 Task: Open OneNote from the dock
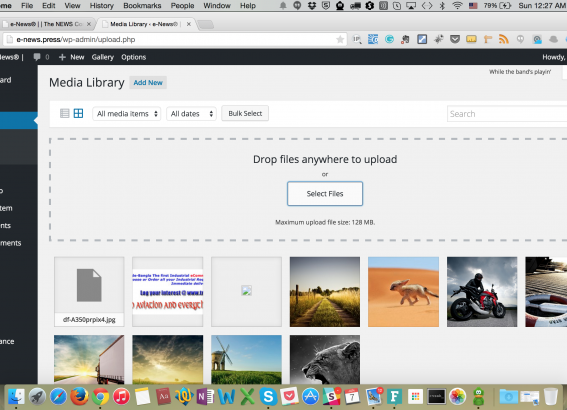(x=205, y=397)
